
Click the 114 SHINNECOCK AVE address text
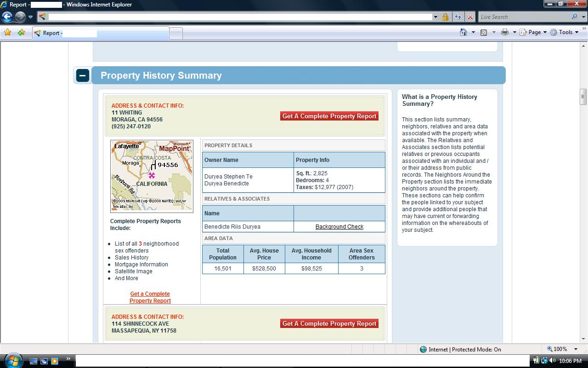[140, 324]
